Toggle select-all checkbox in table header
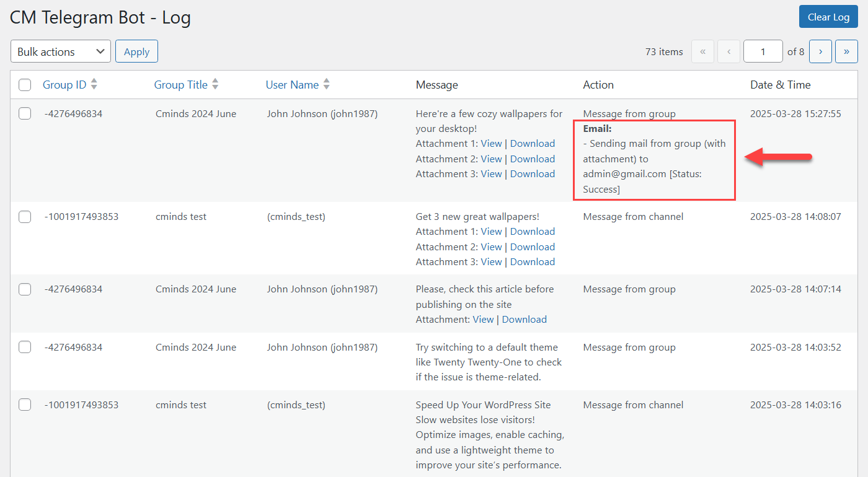The image size is (868, 477). click(25, 85)
